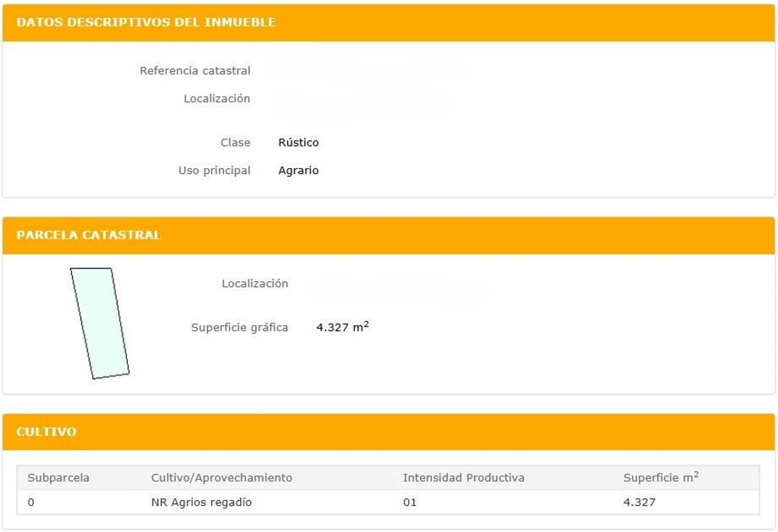Click the 'Cultivo' section header

point(46,432)
